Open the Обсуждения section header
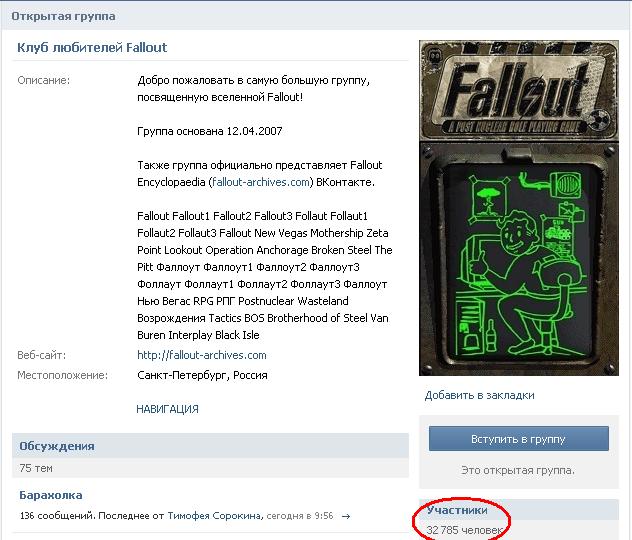 [x=57, y=446]
